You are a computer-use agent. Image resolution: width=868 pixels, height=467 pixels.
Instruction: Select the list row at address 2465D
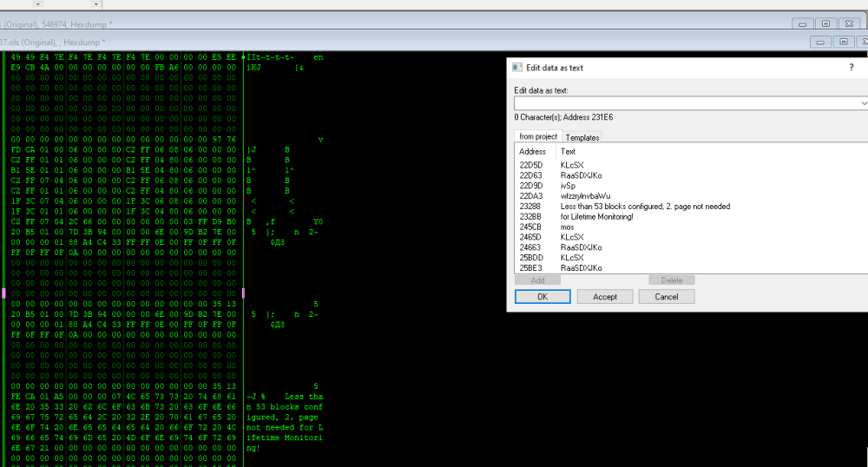click(692, 237)
